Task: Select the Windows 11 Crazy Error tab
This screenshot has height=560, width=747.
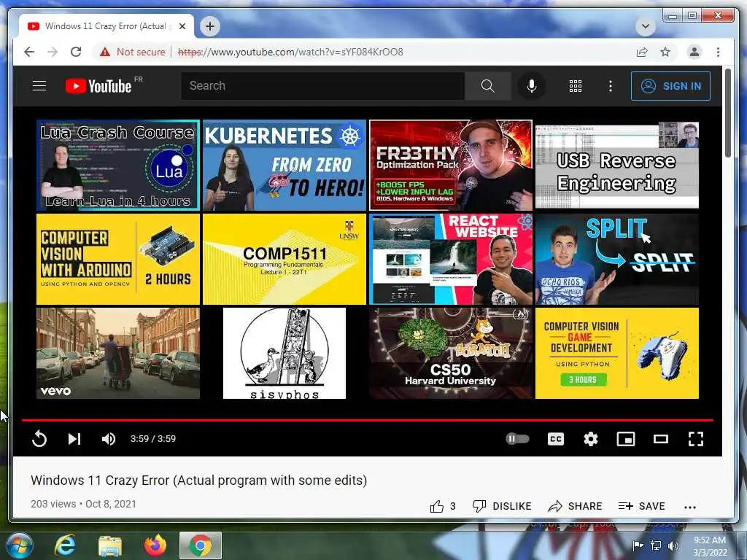Action: coord(106,26)
